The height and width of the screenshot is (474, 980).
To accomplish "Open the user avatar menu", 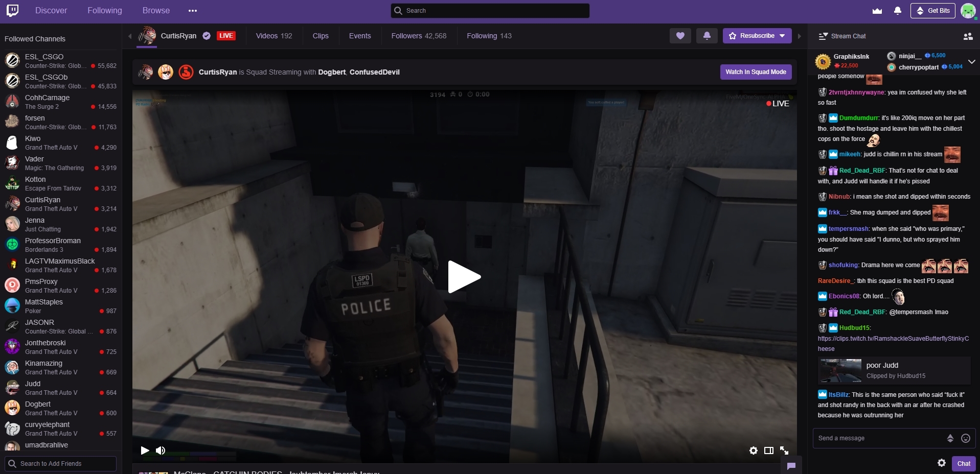I will 968,11.
